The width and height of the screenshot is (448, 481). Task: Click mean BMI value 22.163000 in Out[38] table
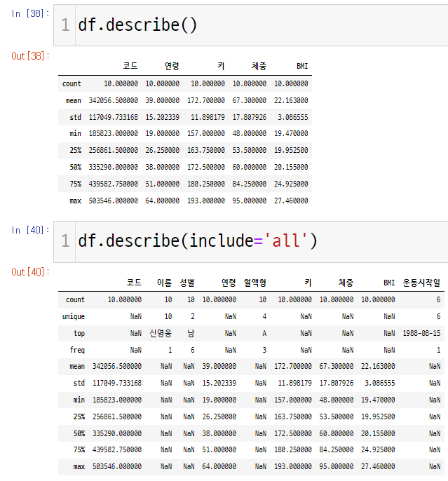[x=291, y=101]
